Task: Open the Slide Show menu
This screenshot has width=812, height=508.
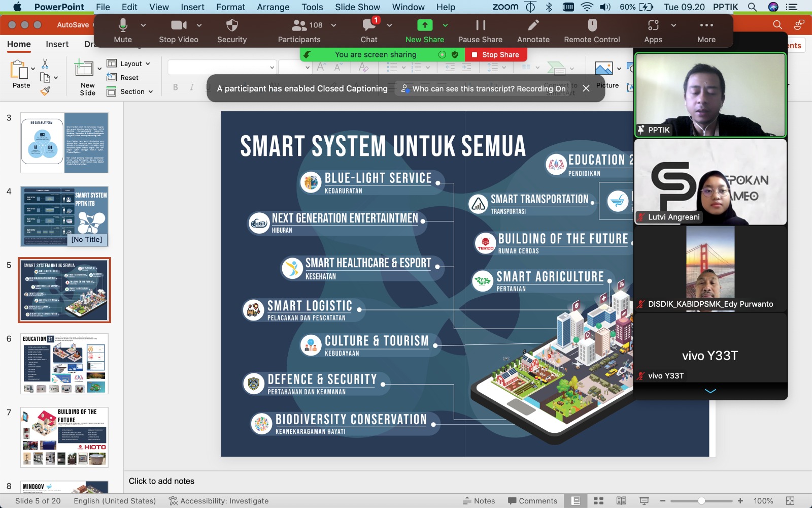Action: 357,7
